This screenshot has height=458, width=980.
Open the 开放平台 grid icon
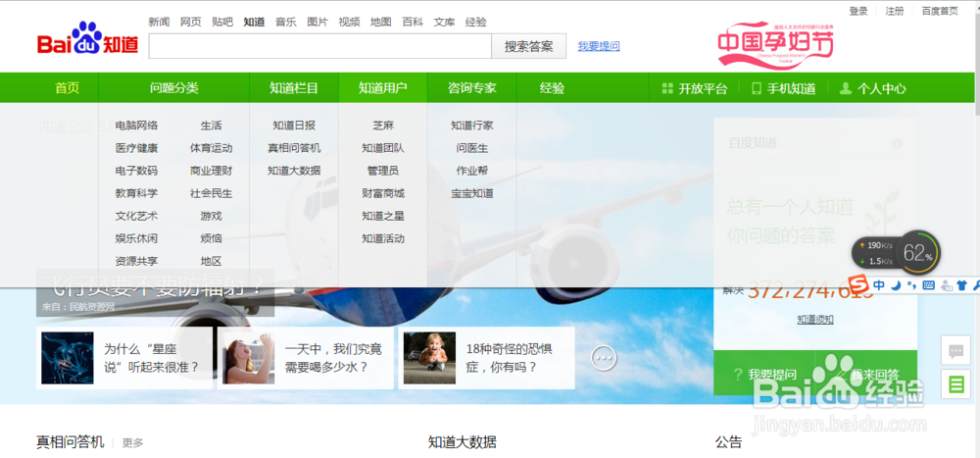pyautogui.click(x=667, y=88)
